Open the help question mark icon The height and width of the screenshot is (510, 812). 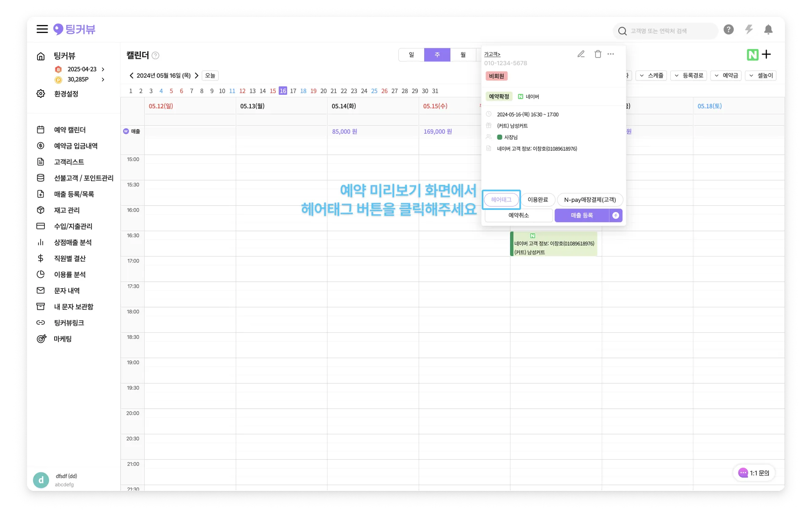729,30
